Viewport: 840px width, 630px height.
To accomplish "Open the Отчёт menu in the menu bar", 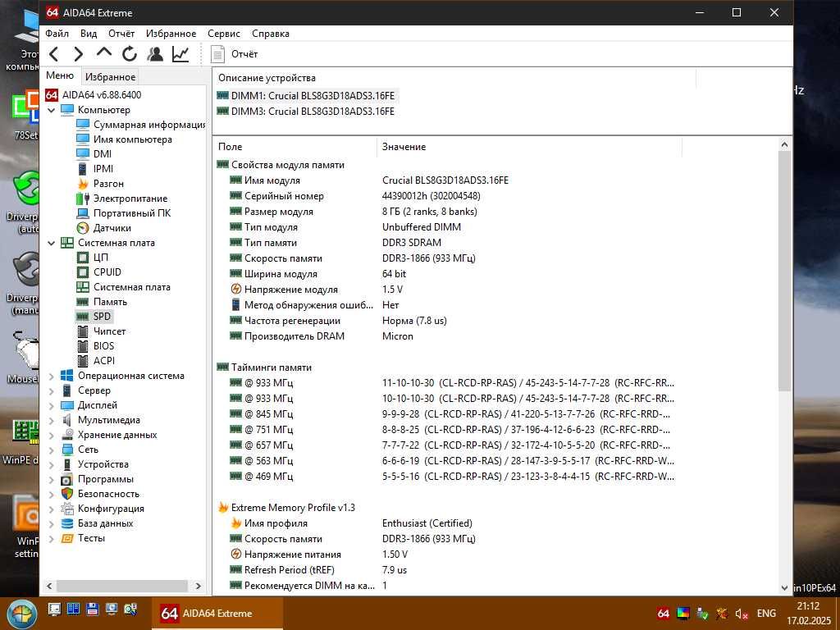I will coord(121,33).
